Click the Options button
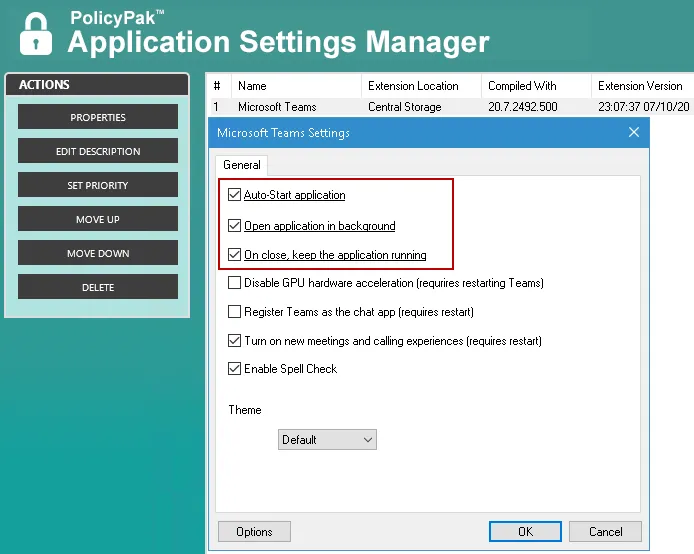The height and width of the screenshot is (554, 694). click(x=254, y=532)
